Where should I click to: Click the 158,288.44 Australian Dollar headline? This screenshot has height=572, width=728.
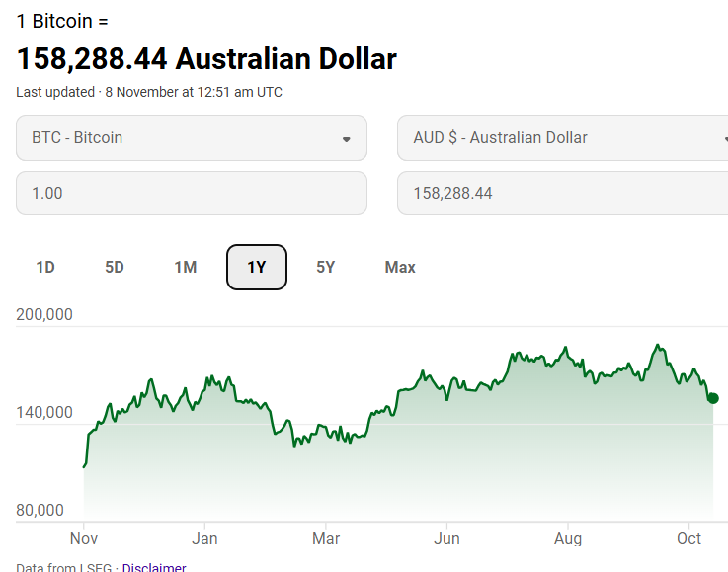coord(206,59)
